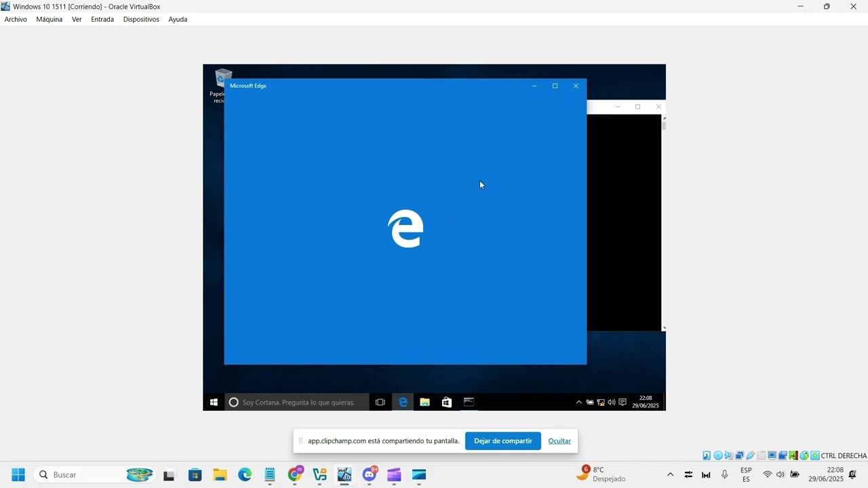Expand host hidden tray icons chevron
Viewport: 868px width, 488px height.
pos(670,474)
